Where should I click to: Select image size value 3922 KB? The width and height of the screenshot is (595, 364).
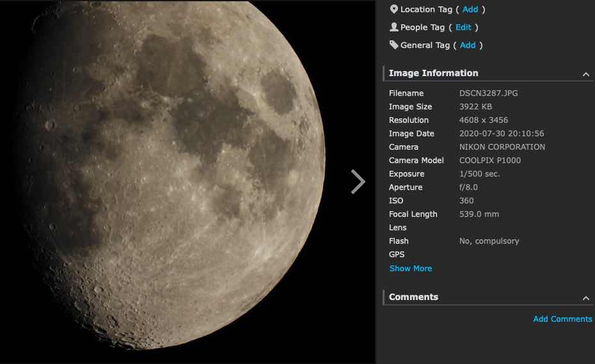point(475,107)
